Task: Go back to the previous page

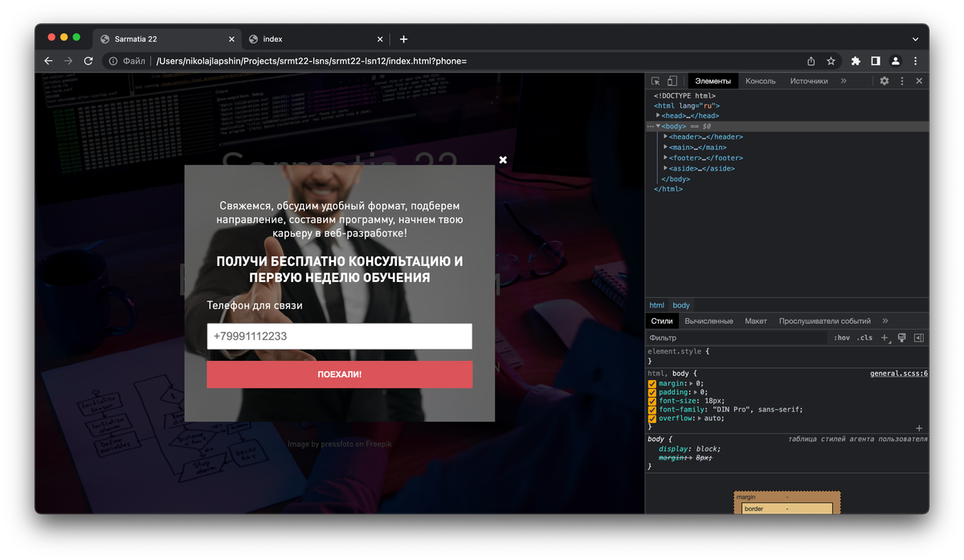Action: (48, 61)
